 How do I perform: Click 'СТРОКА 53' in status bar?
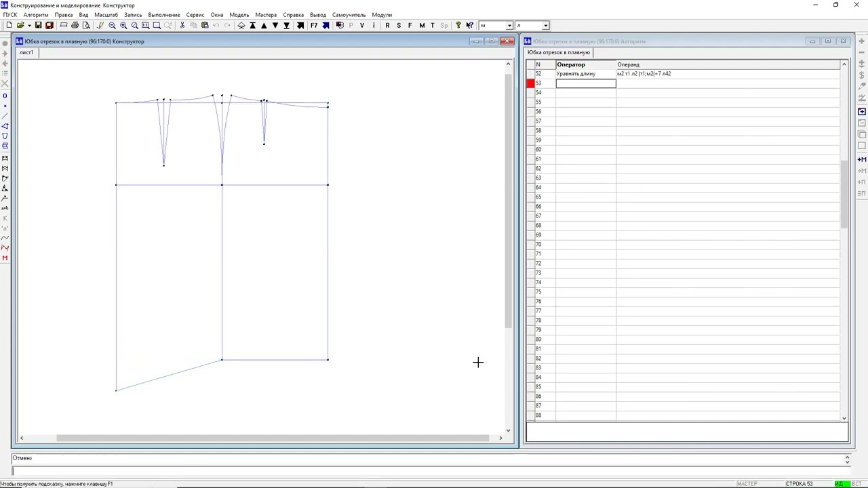(799, 484)
